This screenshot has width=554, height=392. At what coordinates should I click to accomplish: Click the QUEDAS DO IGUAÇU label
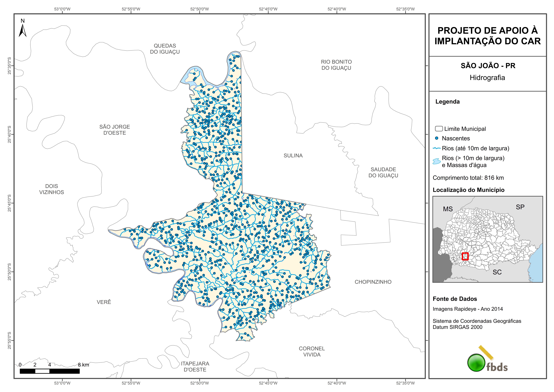click(165, 49)
